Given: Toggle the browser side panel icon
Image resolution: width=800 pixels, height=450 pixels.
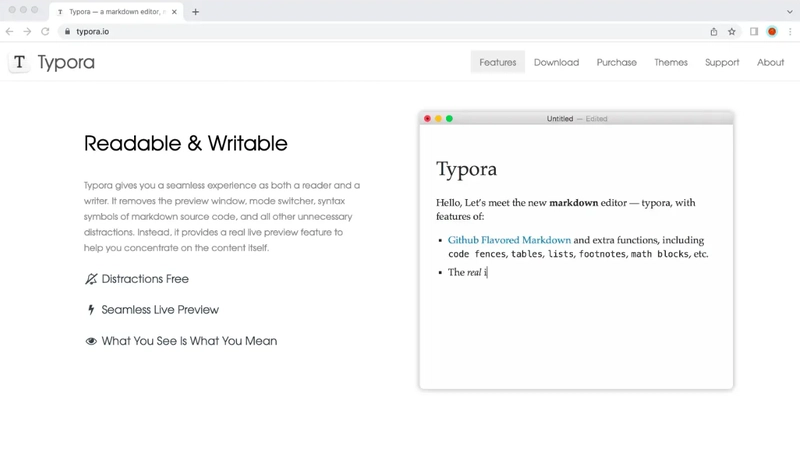Looking at the screenshot, I should (x=754, y=32).
